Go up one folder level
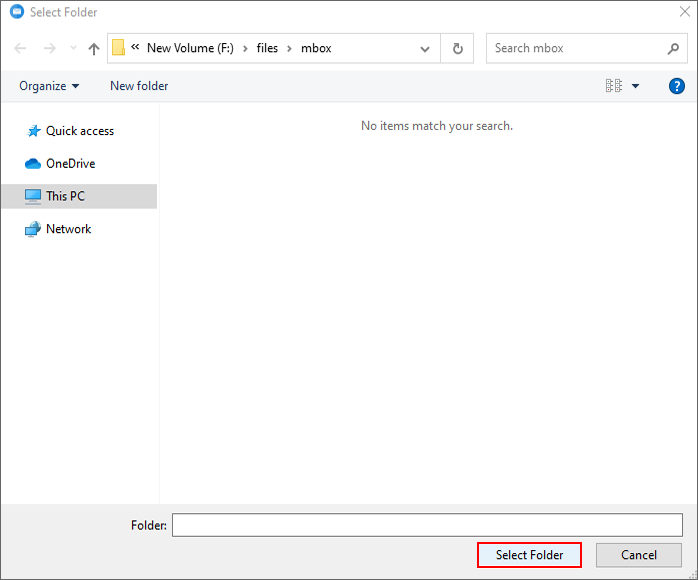The width and height of the screenshot is (698, 580). [x=93, y=49]
